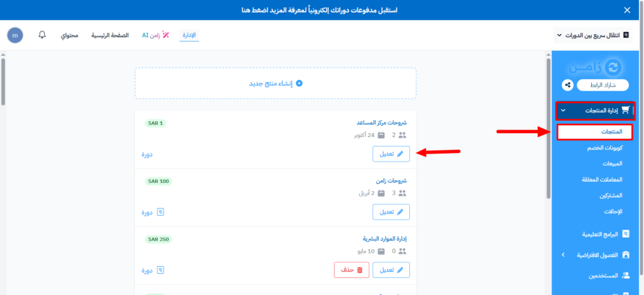The height and width of the screenshot is (295, 644).
Task: Go to الصفحة الرئيسية in top navigation
Action: click(x=111, y=35)
